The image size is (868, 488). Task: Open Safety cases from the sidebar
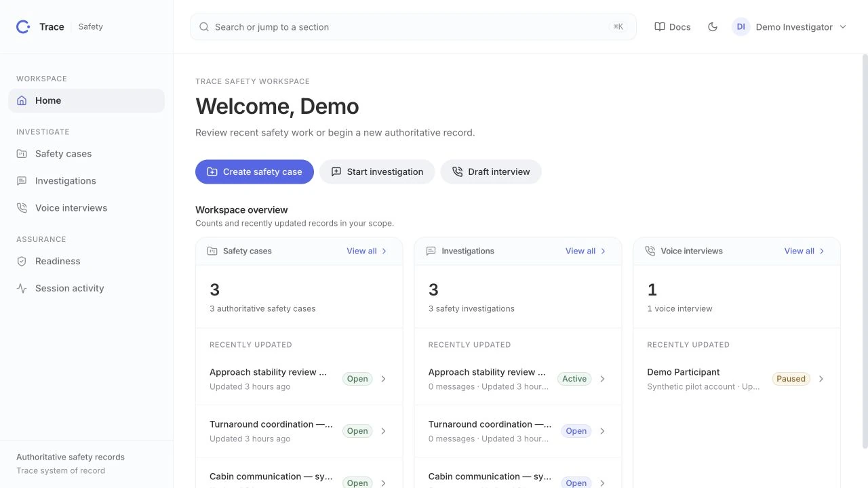[87, 154]
